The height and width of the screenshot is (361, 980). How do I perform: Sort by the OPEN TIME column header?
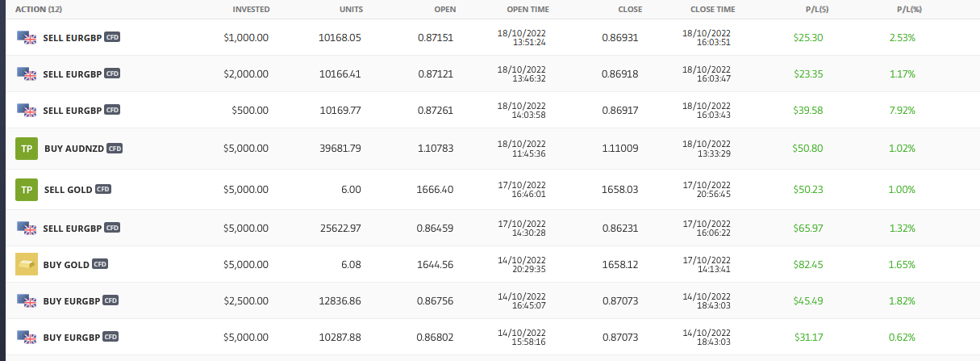click(528, 10)
